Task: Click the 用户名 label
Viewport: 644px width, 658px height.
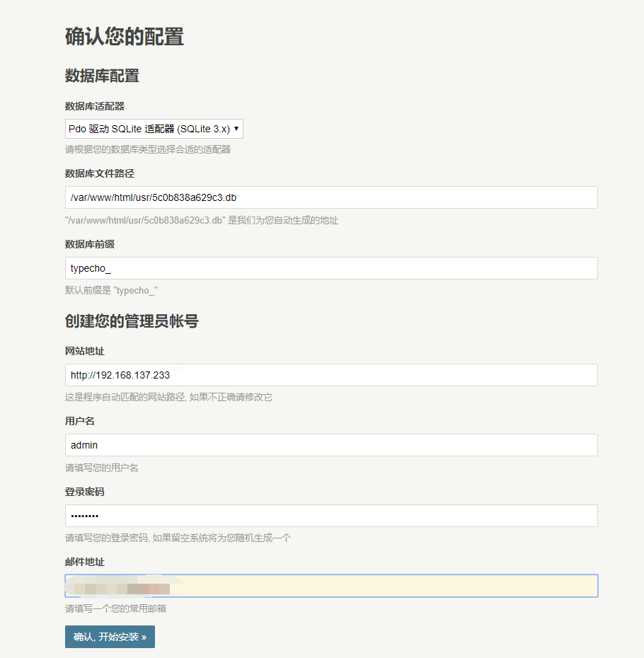Action: coord(80,421)
